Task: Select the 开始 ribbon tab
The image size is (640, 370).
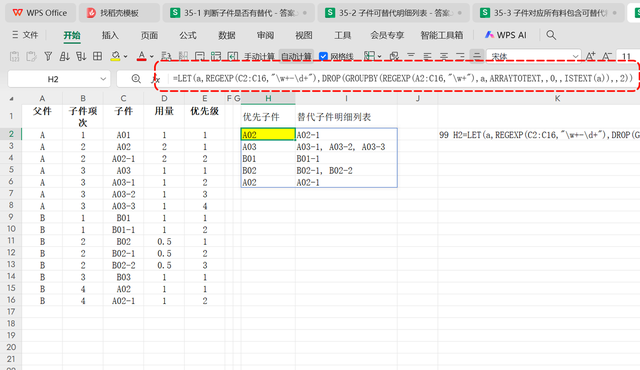Action: pos(72,35)
